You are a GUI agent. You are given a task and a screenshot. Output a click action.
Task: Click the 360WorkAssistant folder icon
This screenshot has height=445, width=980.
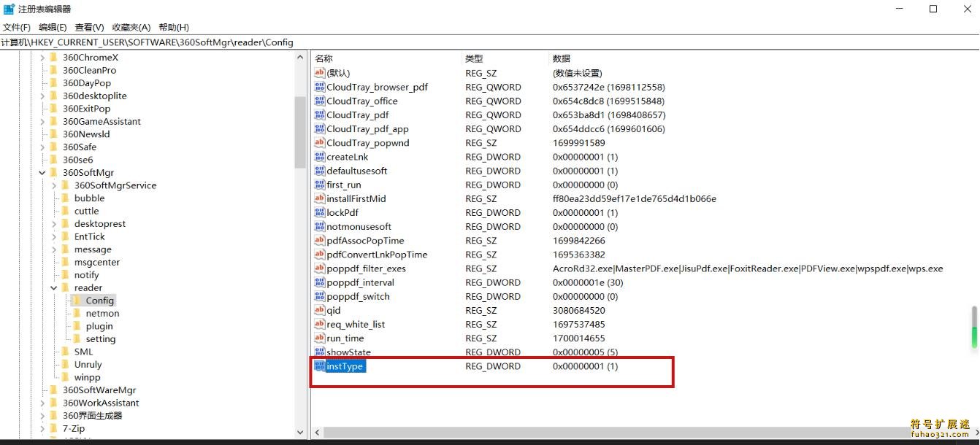[x=53, y=403]
